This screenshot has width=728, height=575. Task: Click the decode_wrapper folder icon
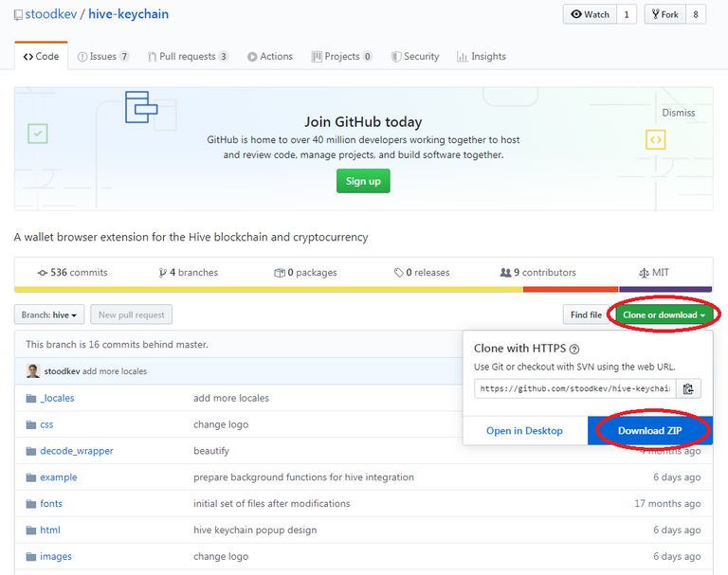point(31,451)
